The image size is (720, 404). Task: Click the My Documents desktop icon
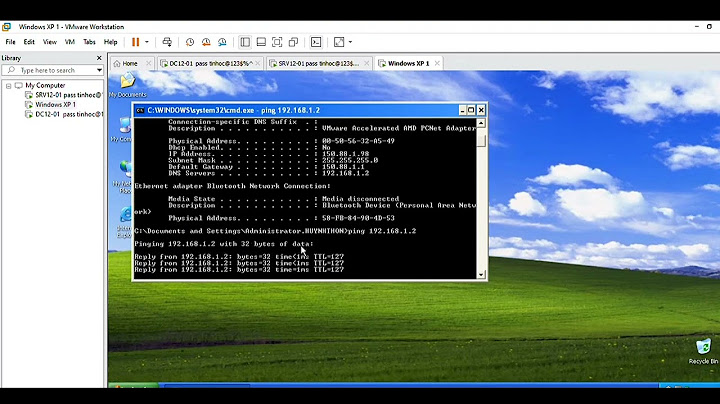(128, 85)
